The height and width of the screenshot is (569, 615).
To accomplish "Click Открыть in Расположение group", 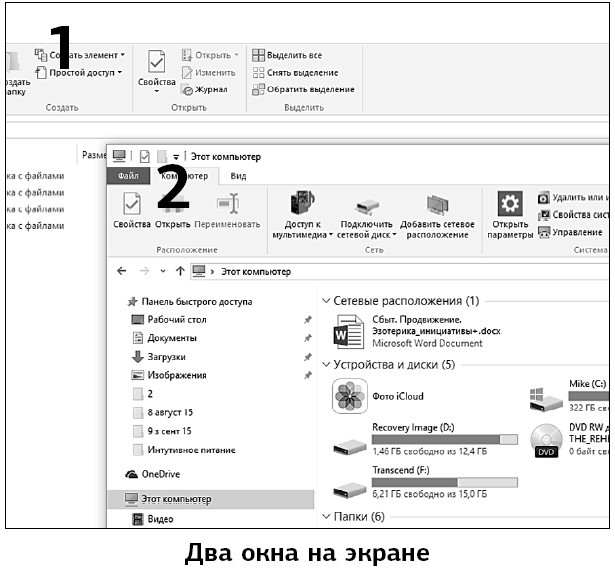I will coord(173,211).
